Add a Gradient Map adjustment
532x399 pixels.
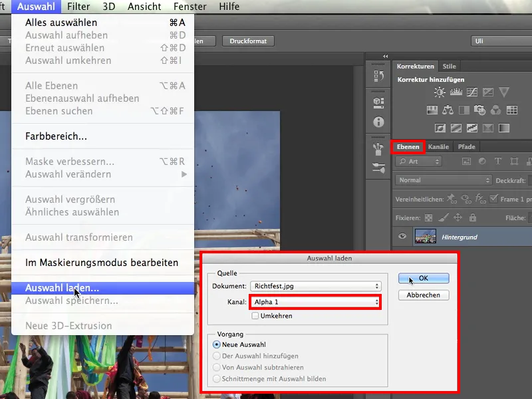[504, 128]
